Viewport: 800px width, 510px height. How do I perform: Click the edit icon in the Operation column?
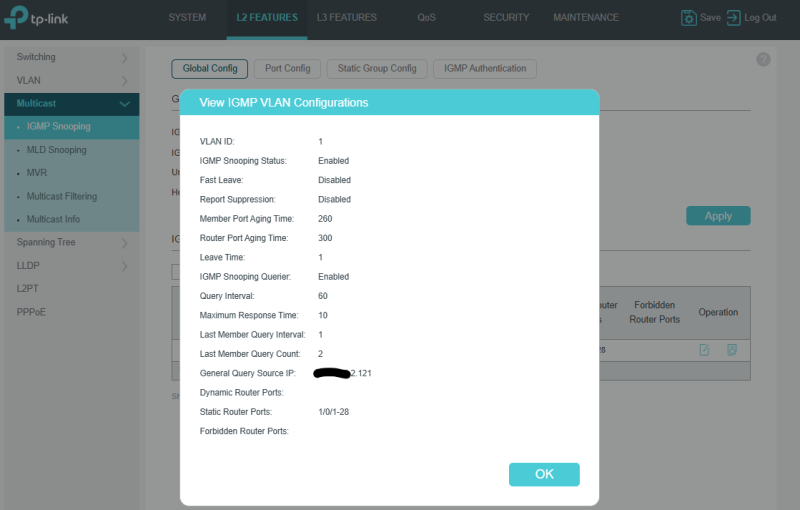click(704, 350)
